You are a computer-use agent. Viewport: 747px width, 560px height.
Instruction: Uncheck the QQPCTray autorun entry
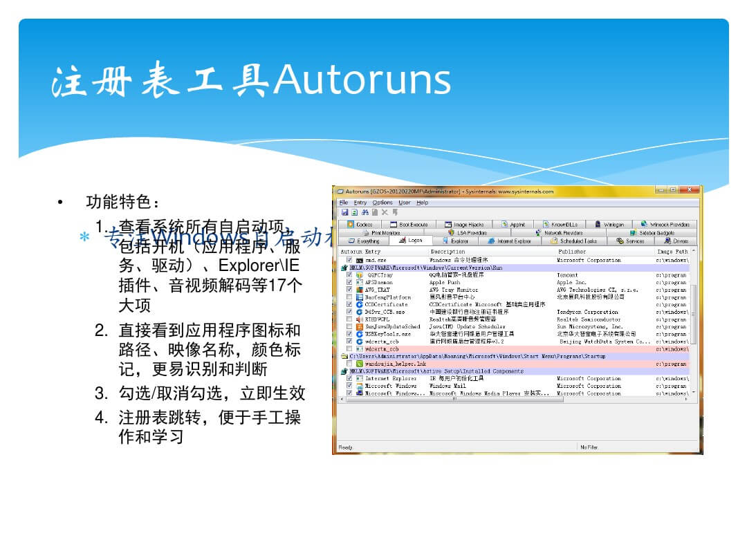(x=349, y=275)
